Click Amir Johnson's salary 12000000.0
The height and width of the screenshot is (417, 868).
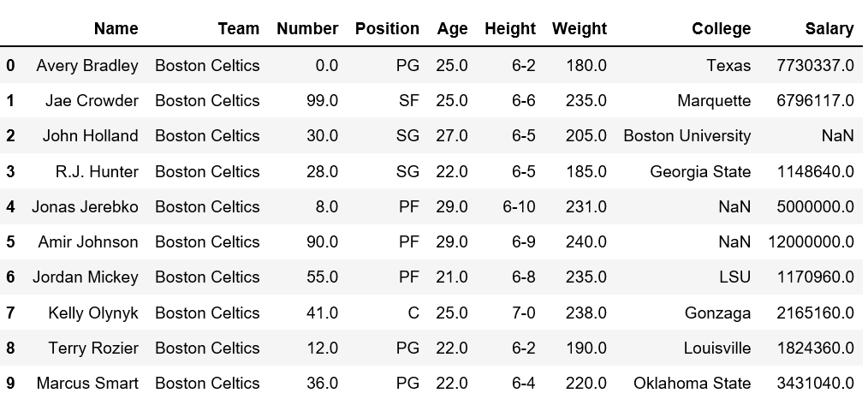pyautogui.click(x=811, y=241)
